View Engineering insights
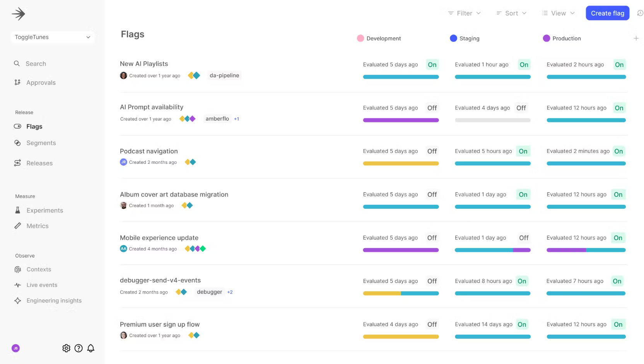Viewport: 644px width, 364px height. point(53,300)
